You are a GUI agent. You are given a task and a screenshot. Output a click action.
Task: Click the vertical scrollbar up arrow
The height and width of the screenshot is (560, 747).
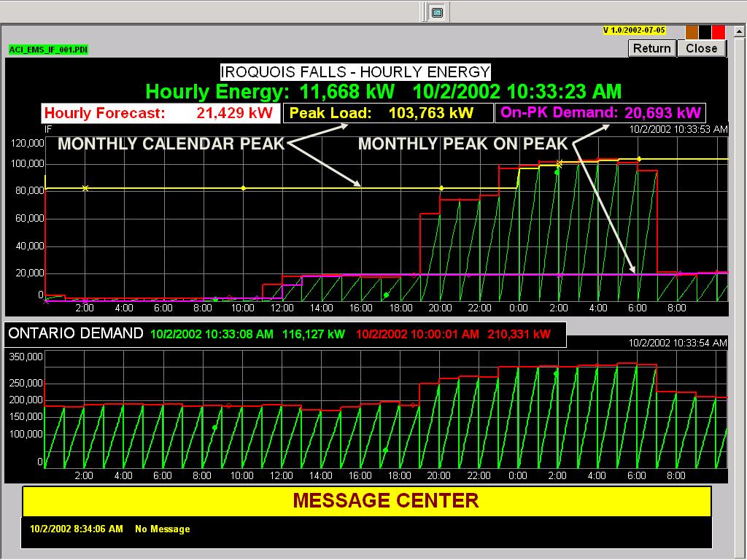740,31
